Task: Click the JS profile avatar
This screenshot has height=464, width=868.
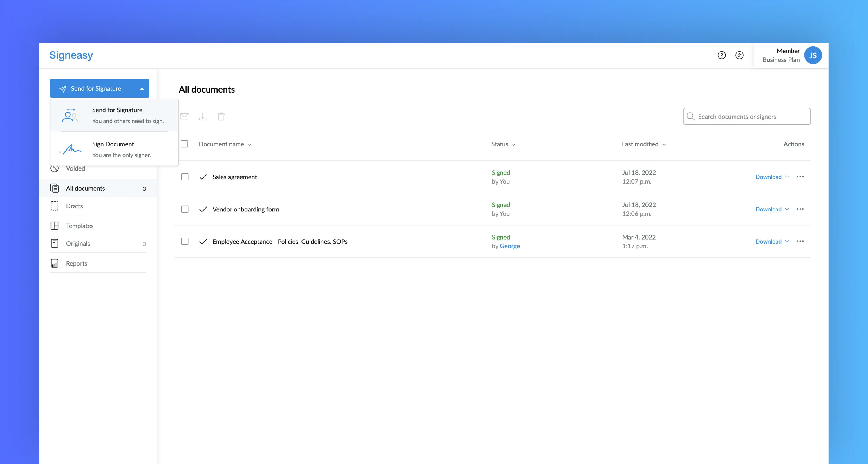Action: pos(813,55)
